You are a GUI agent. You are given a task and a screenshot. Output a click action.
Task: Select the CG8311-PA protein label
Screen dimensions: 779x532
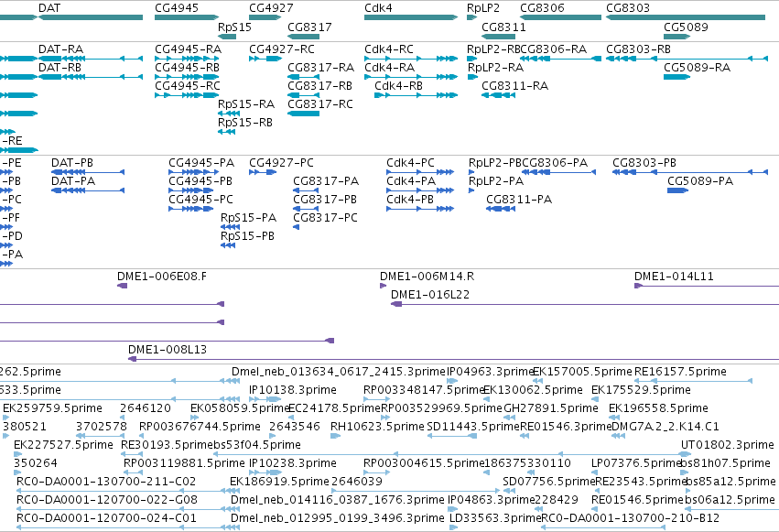pyautogui.click(x=519, y=200)
